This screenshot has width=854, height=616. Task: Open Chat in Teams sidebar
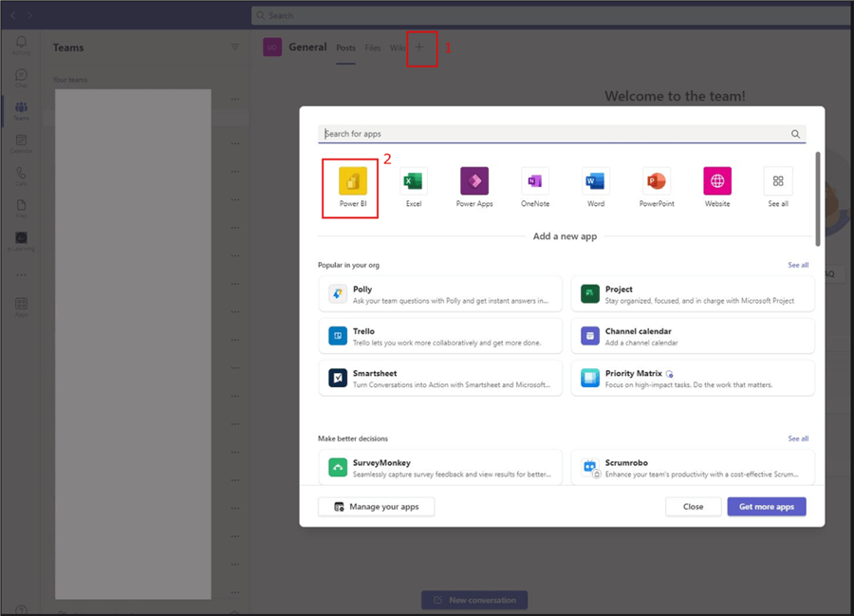[x=21, y=78]
